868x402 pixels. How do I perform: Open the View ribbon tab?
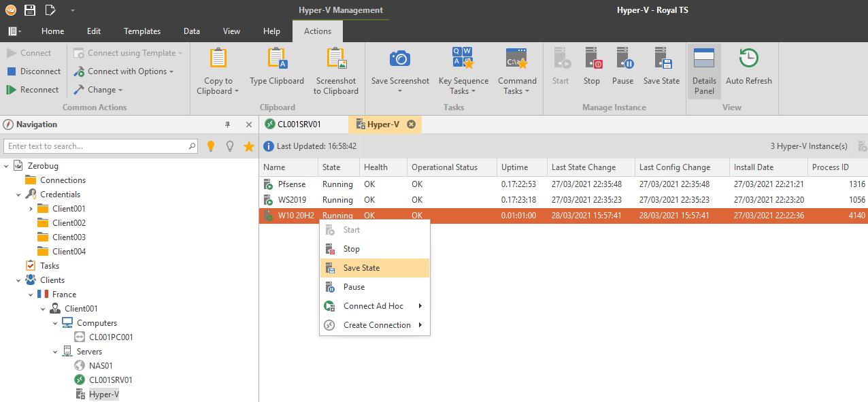[x=232, y=31]
